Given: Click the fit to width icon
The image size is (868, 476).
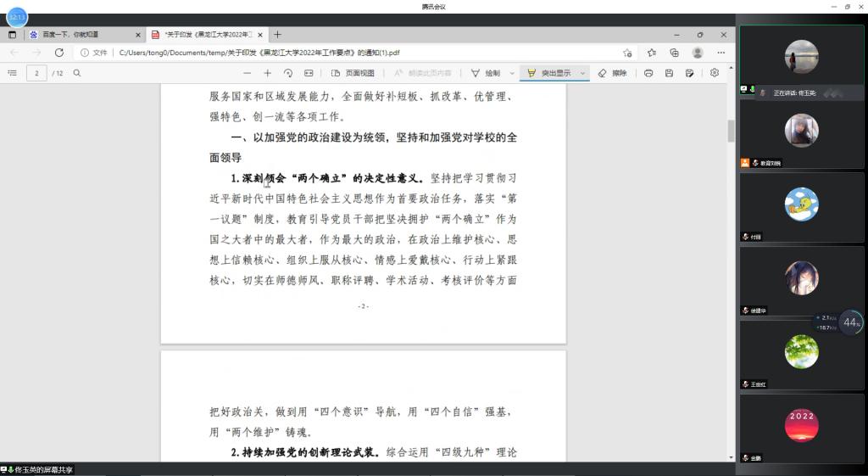Looking at the screenshot, I should [309, 73].
